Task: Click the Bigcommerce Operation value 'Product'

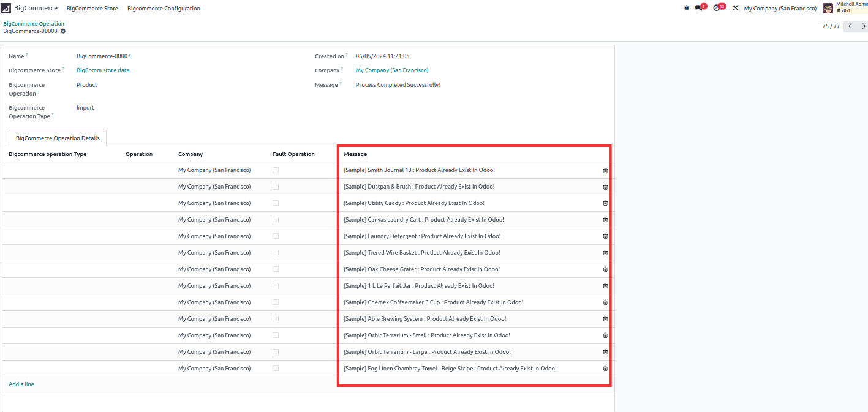Action: (x=87, y=85)
